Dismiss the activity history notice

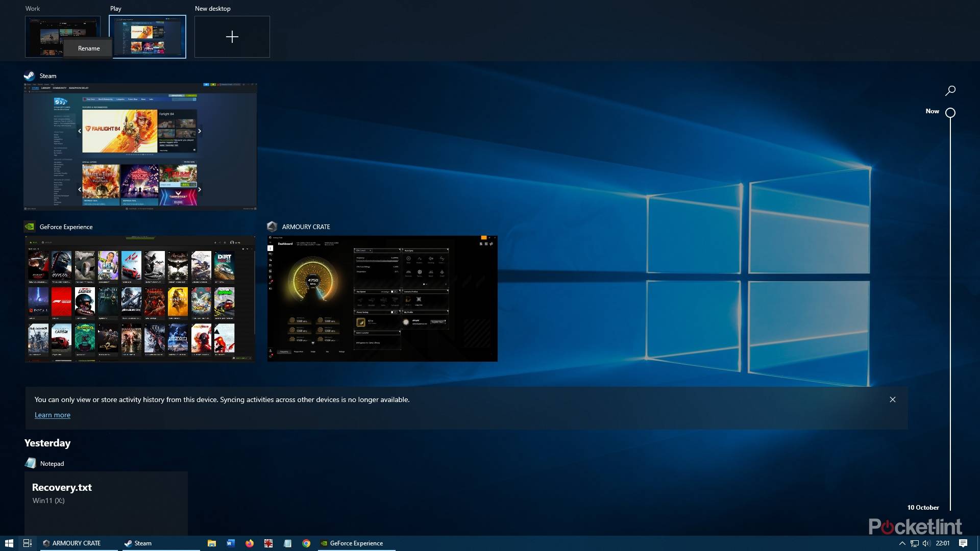click(893, 399)
